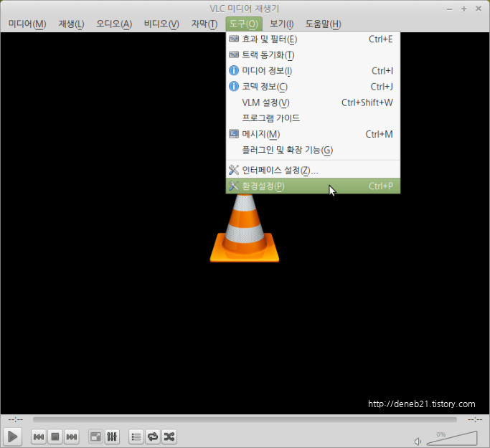Close the 도구(O) menu header

244,24
